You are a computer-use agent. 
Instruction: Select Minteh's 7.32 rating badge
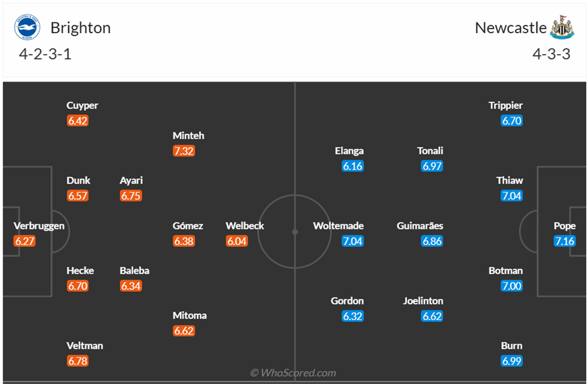pos(184,151)
